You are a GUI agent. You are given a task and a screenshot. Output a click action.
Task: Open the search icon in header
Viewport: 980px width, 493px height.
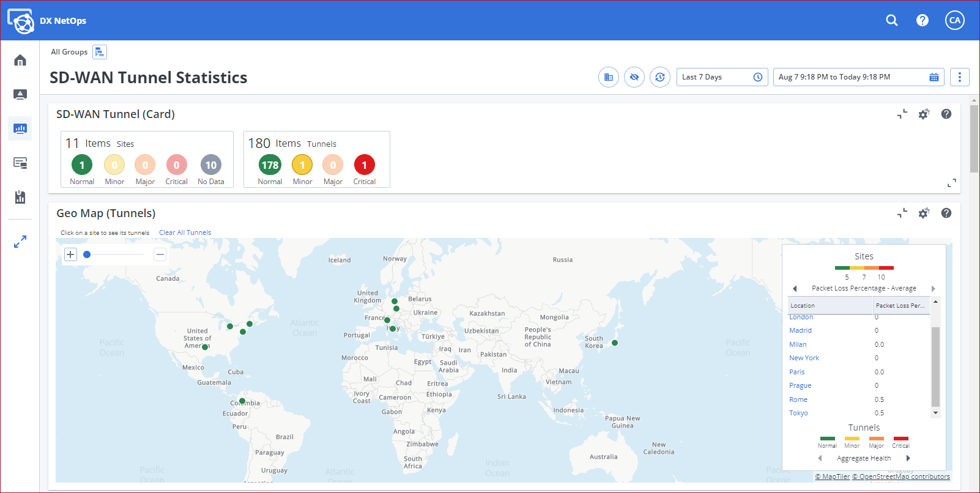(x=892, y=20)
